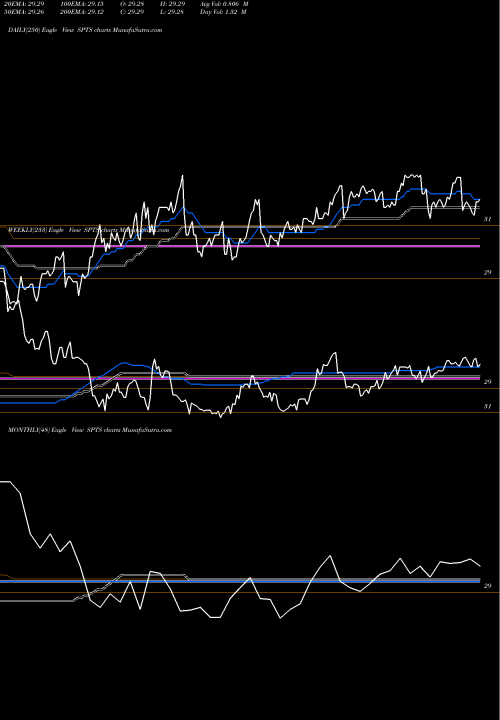Select the Day Vol: 1.82 M figure
Viewport: 500px width, 720px height.
click(223, 12)
